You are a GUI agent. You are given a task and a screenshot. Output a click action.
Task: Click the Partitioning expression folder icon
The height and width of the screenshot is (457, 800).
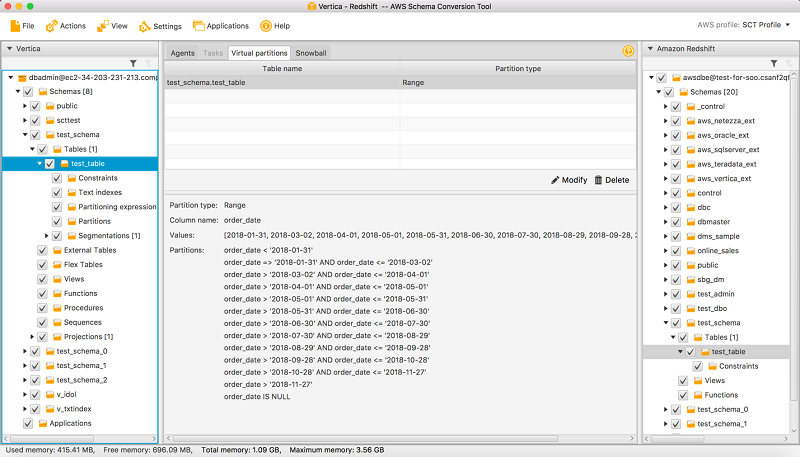point(72,207)
